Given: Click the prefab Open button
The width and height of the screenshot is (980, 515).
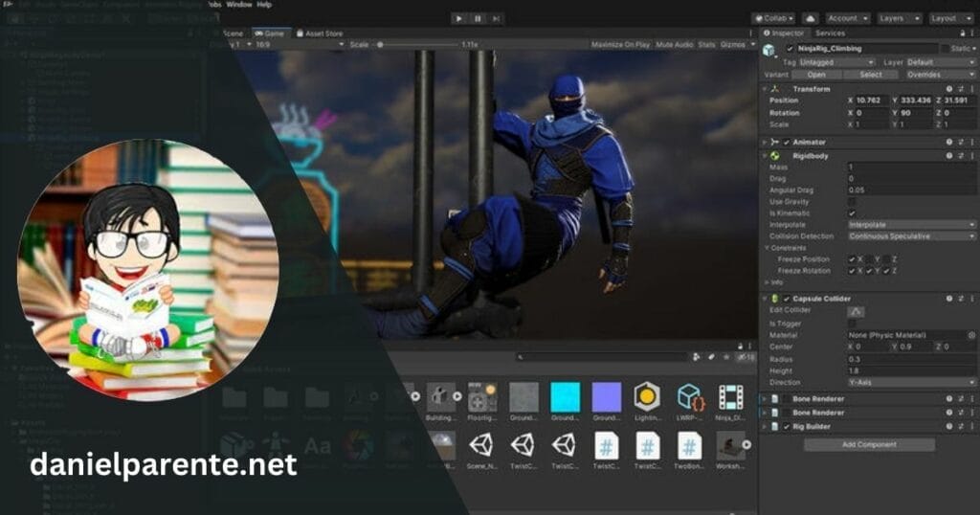Looking at the screenshot, I should click(x=815, y=75).
